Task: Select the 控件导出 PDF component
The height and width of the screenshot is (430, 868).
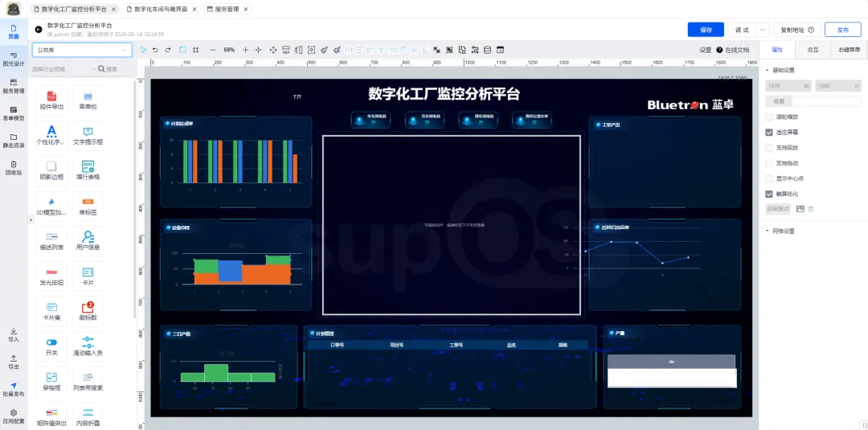Action: [x=51, y=100]
